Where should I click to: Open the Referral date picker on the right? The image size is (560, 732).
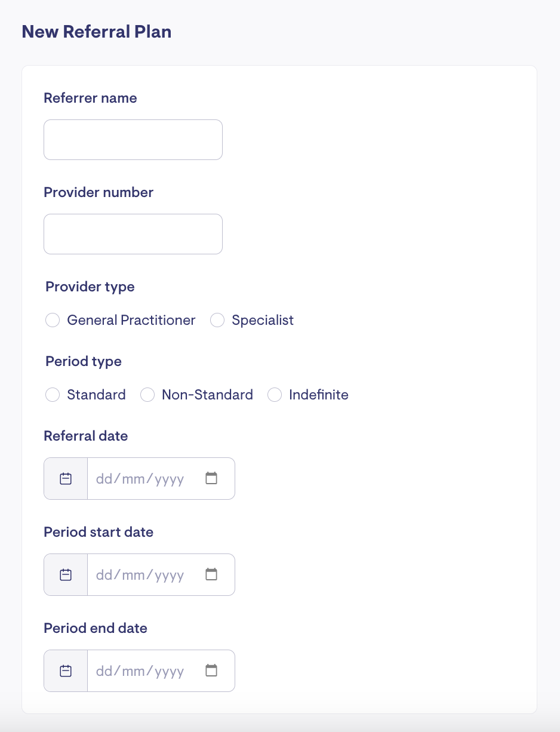[x=211, y=478]
